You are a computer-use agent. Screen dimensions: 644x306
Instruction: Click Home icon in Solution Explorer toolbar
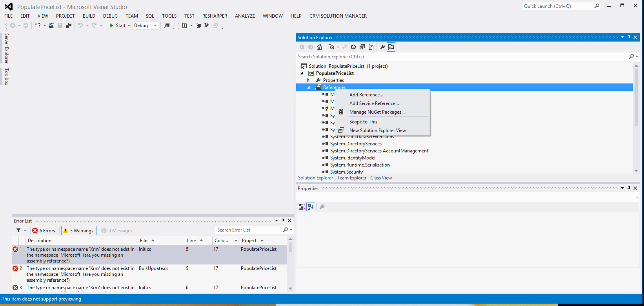(x=319, y=47)
